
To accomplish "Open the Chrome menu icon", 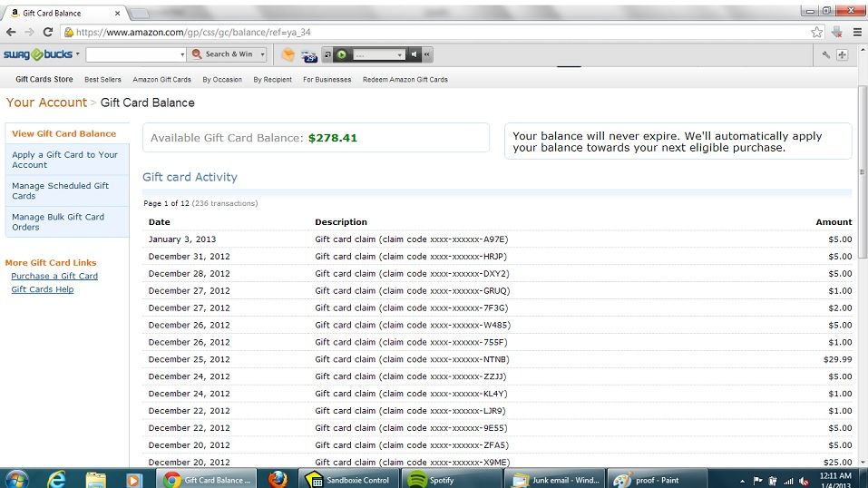I will pyautogui.click(x=857, y=32).
